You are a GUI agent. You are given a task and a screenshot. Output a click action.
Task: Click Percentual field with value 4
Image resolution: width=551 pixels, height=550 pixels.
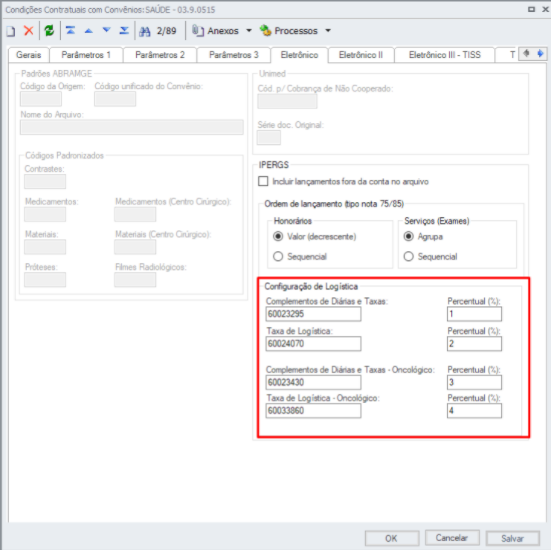point(474,410)
